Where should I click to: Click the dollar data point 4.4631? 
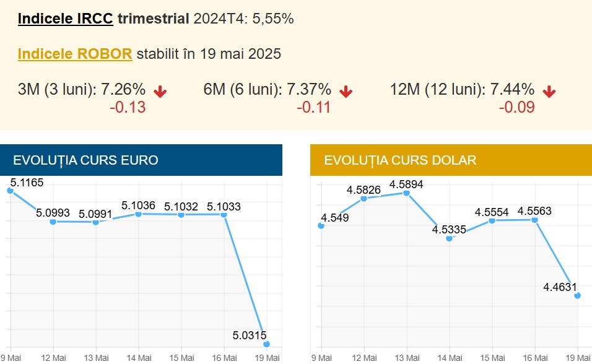(577, 296)
